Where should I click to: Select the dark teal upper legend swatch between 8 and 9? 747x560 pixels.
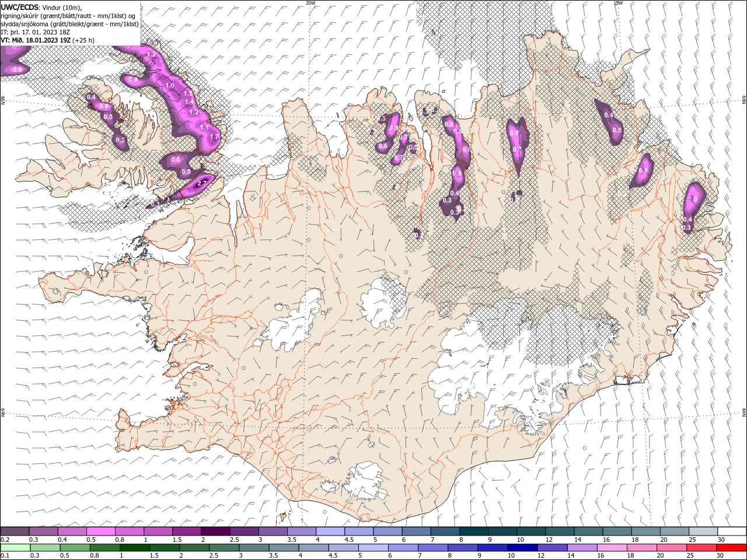point(473,531)
